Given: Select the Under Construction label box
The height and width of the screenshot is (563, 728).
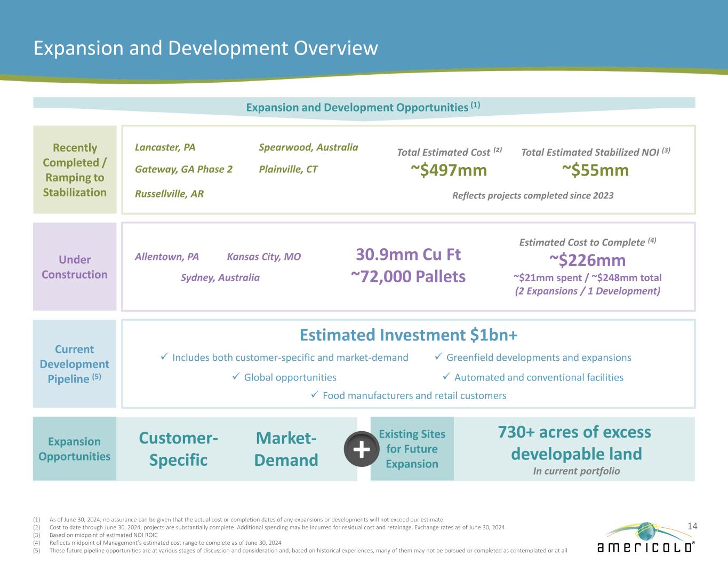Looking at the screenshot, I should pos(75,267).
